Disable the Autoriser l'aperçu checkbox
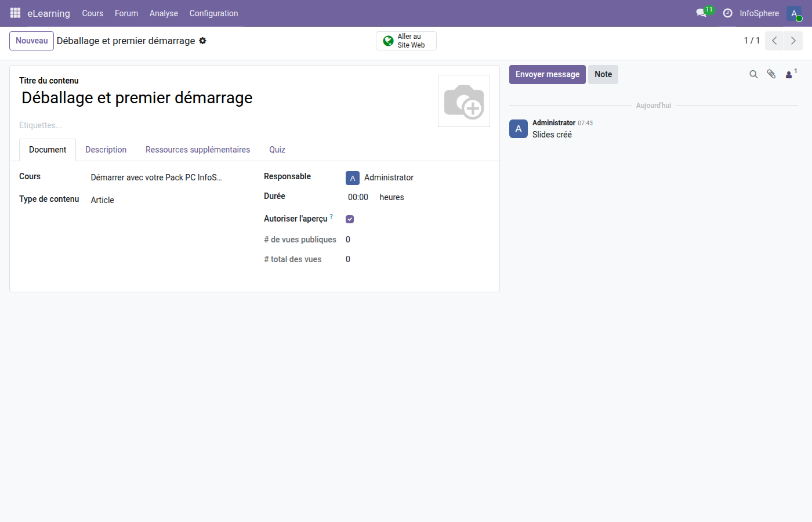Viewport: 812px width, 522px height. coord(349,219)
